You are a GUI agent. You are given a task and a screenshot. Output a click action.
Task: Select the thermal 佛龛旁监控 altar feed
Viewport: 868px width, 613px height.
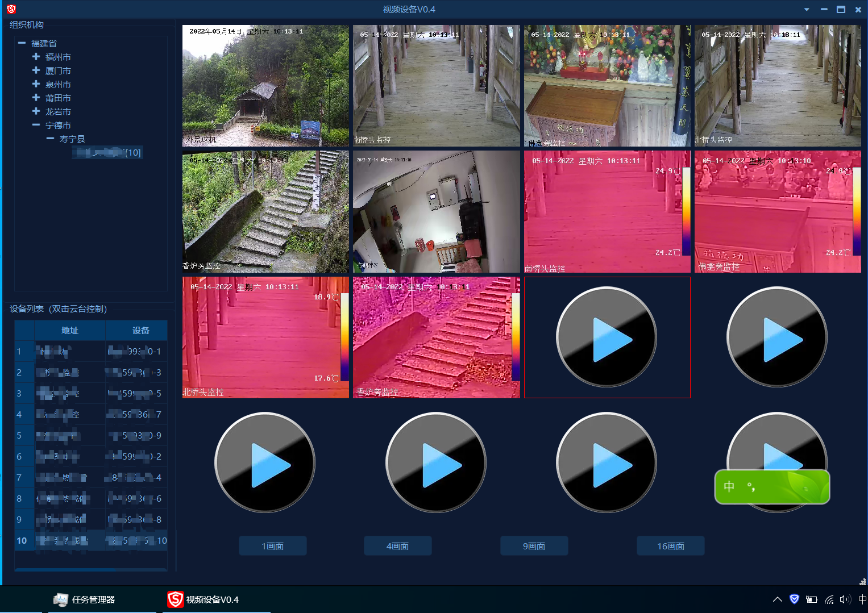778,211
